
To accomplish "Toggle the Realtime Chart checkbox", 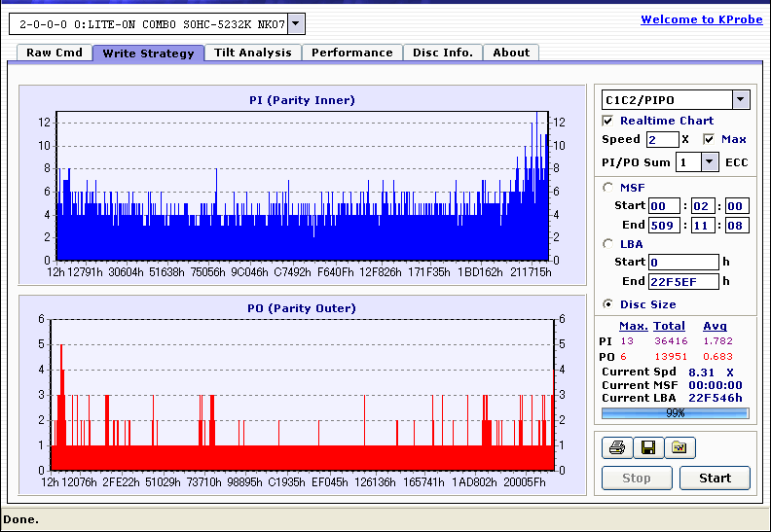I will pyautogui.click(x=608, y=121).
